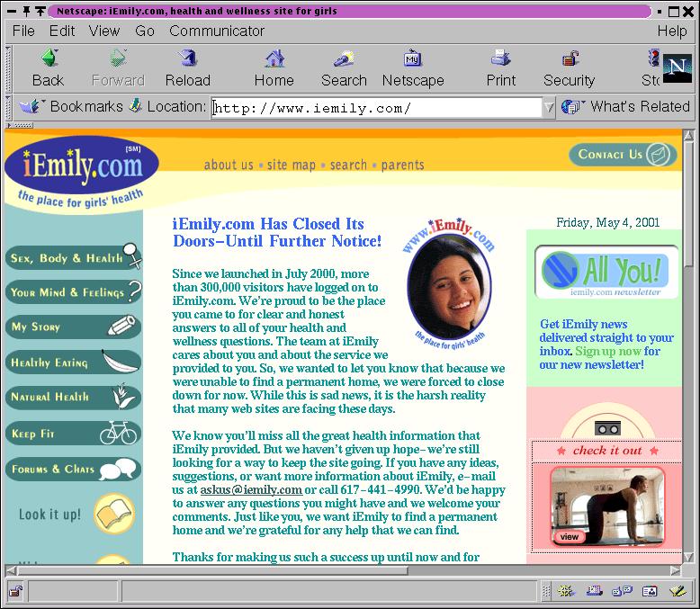Image resolution: width=700 pixels, height=609 pixels.
Task: Follow the 'about us' link
Action: click(229, 165)
